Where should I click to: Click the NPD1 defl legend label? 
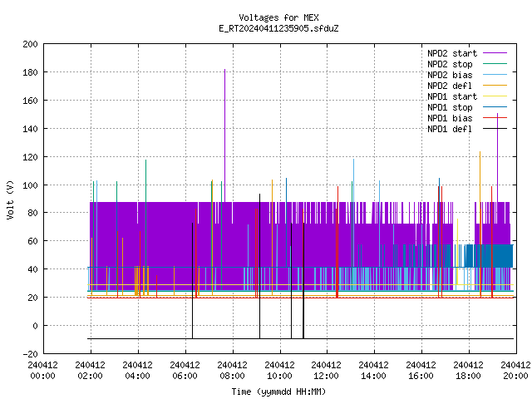pyautogui.click(x=450, y=130)
